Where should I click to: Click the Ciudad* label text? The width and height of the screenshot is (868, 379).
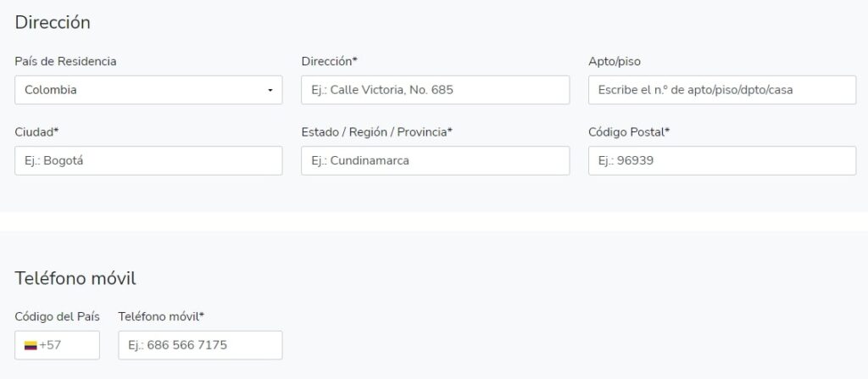[36, 131]
